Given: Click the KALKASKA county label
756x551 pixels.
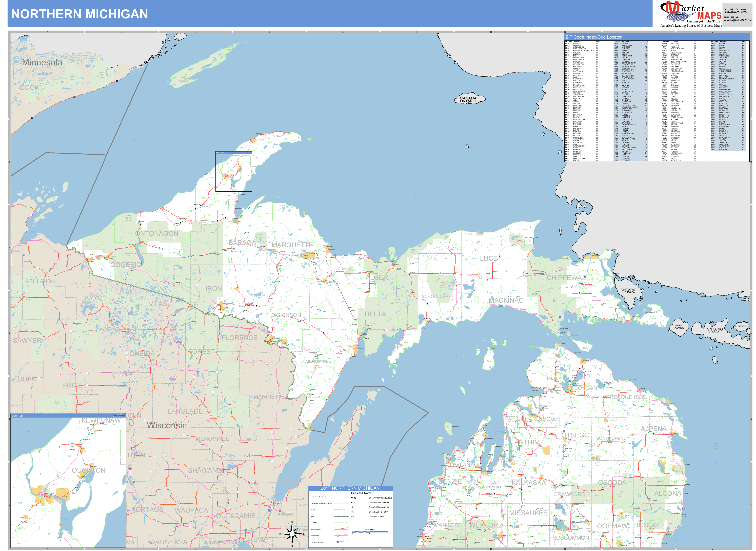Looking at the screenshot, I should [x=529, y=483].
